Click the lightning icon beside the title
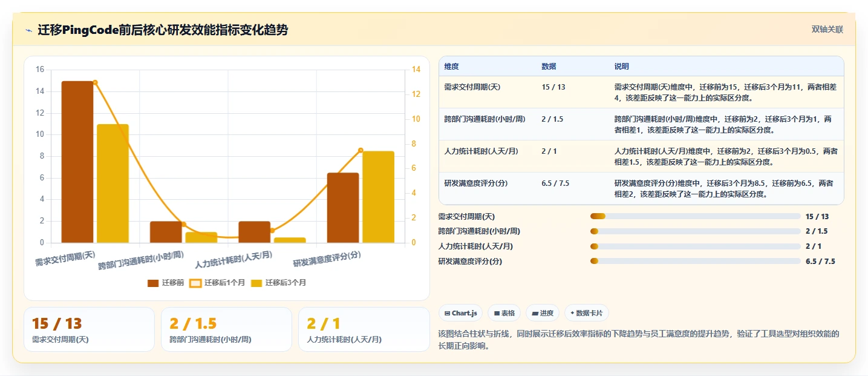 [28, 30]
